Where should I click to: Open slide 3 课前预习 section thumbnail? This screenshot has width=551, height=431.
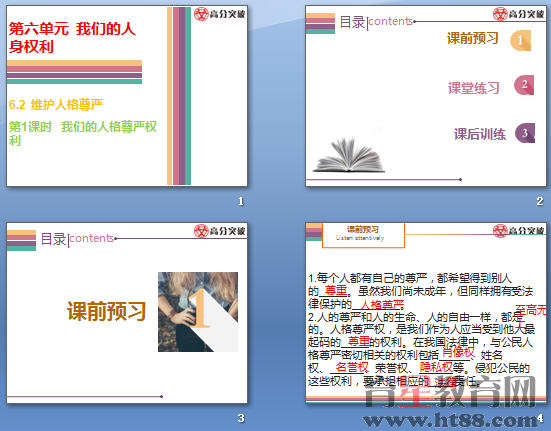(127, 313)
